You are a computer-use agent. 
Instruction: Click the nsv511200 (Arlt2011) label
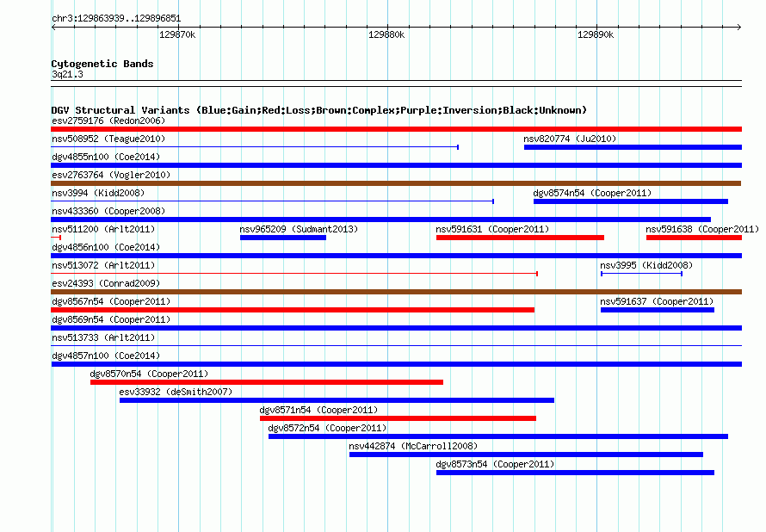103,229
